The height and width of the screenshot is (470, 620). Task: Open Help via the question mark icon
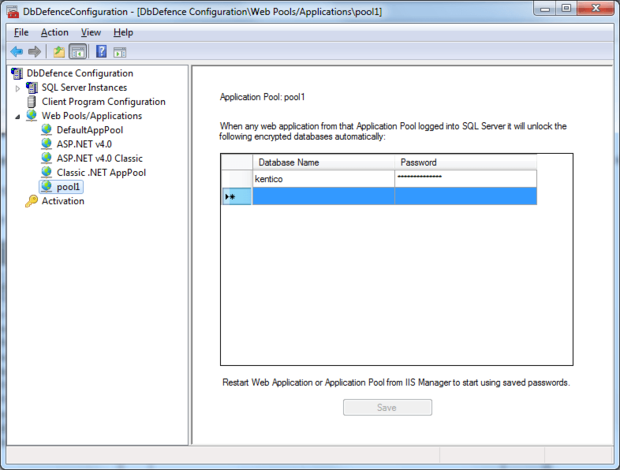tap(101, 51)
